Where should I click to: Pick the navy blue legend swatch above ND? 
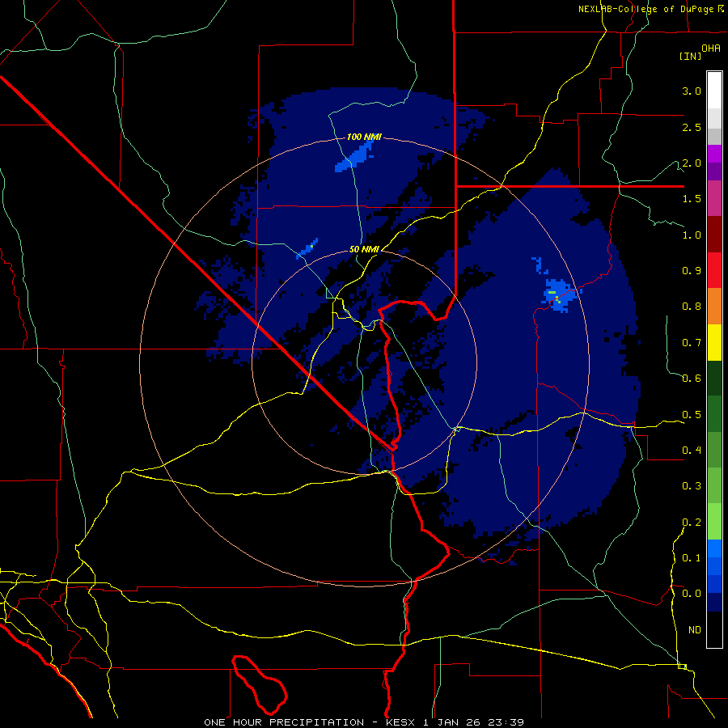coord(714,602)
